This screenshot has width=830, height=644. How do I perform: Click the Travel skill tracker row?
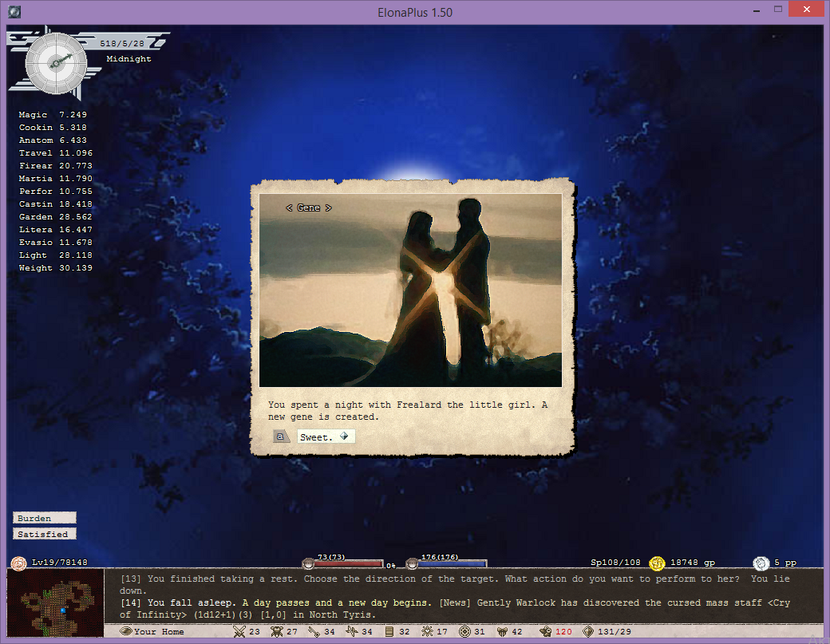pyautogui.click(x=56, y=153)
